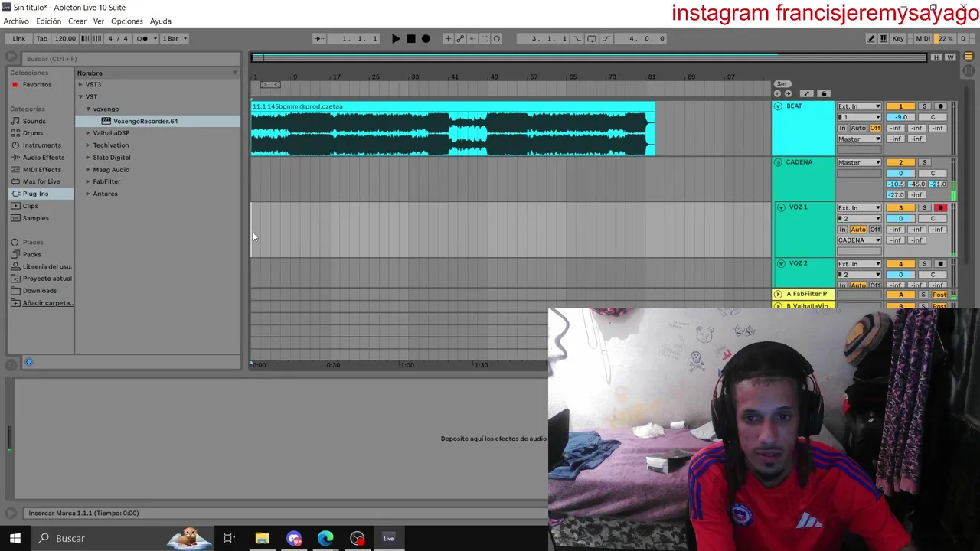Screen dimensions: 980x551
Task: Click the Lock Envelopes padlock icon
Action: tap(824, 93)
